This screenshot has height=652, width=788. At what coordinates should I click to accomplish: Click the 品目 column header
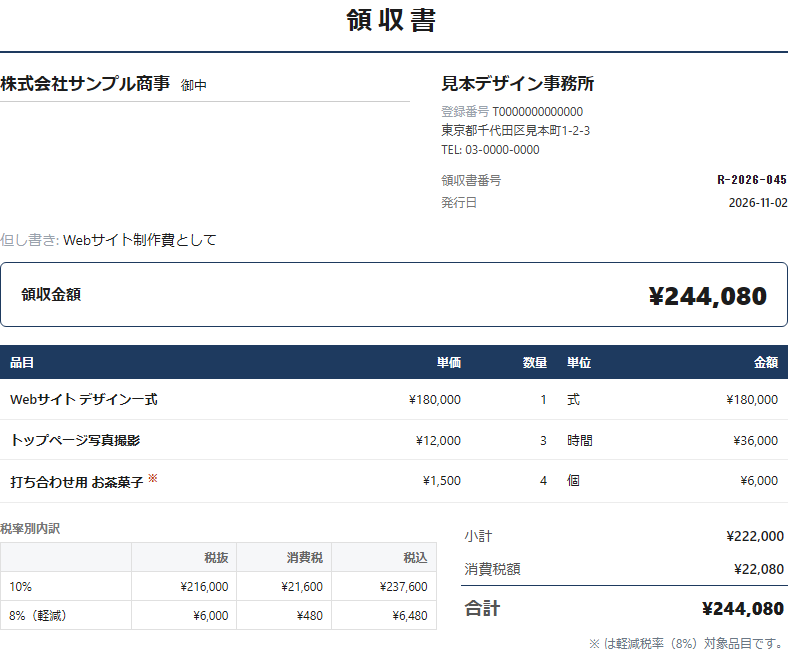coord(22,362)
